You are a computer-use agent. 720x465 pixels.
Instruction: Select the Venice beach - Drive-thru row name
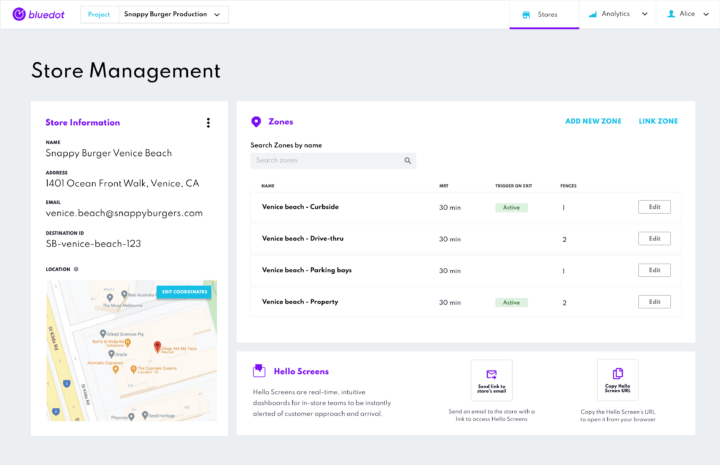coord(303,239)
